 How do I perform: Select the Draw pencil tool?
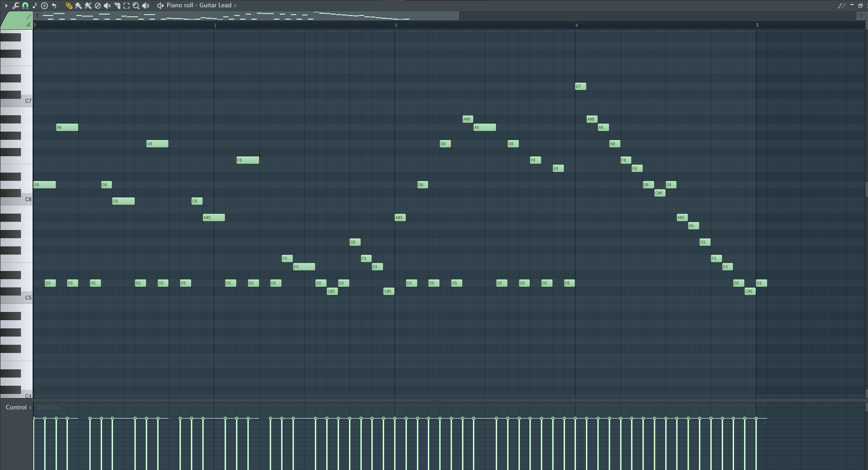pyautogui.click(x=69, y=5)
